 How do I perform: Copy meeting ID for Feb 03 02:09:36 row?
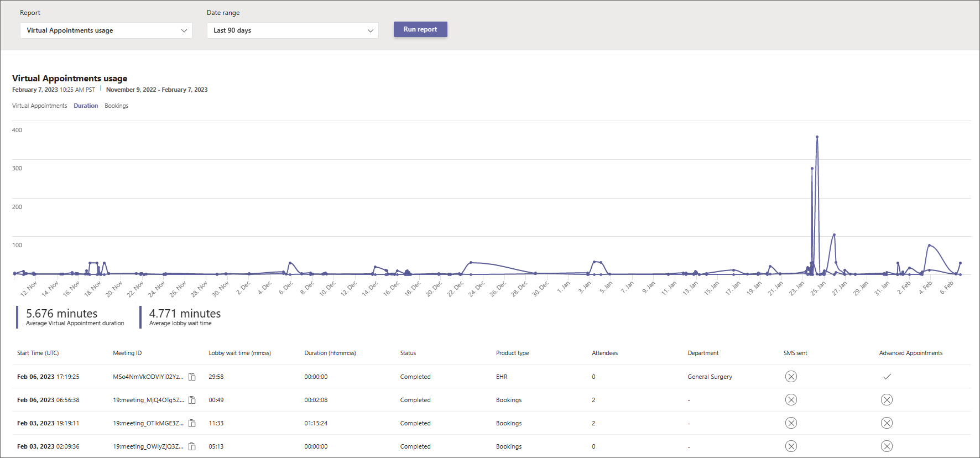192,446
